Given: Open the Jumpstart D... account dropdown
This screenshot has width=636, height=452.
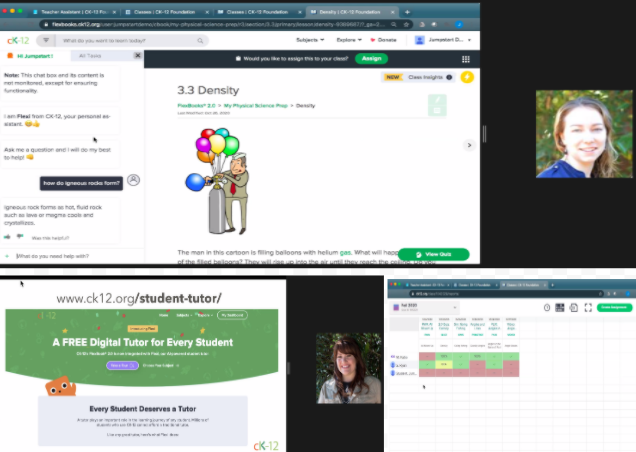Looking at the screenshot, I should click(443, 40).
